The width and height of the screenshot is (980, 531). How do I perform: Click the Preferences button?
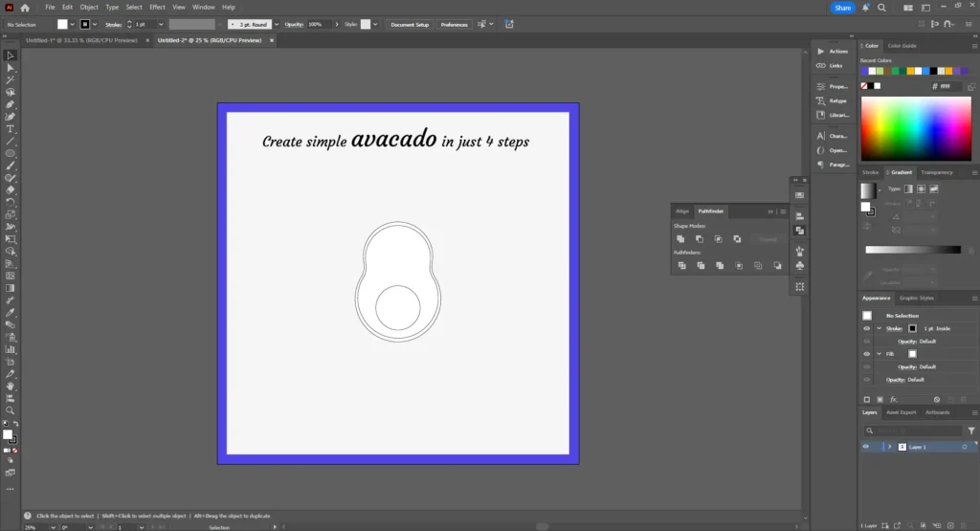(x=454, y=24)
